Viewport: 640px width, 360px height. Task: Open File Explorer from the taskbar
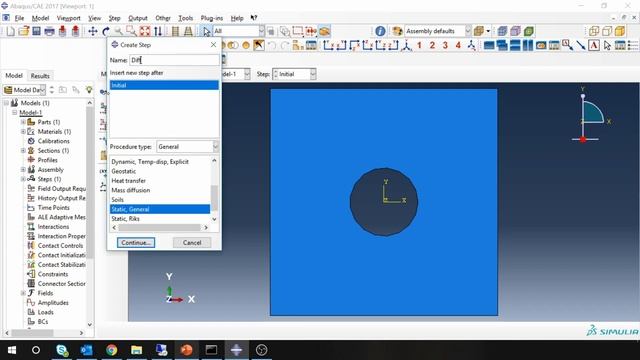136,350
